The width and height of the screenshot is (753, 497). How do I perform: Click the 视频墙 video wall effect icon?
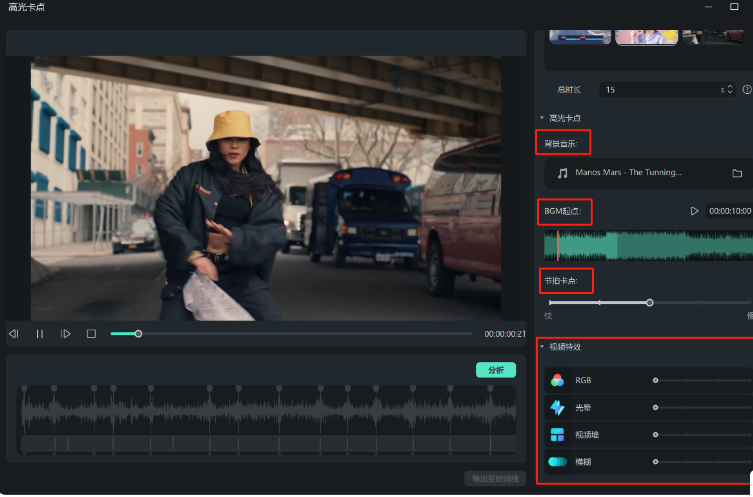(558, 435)
